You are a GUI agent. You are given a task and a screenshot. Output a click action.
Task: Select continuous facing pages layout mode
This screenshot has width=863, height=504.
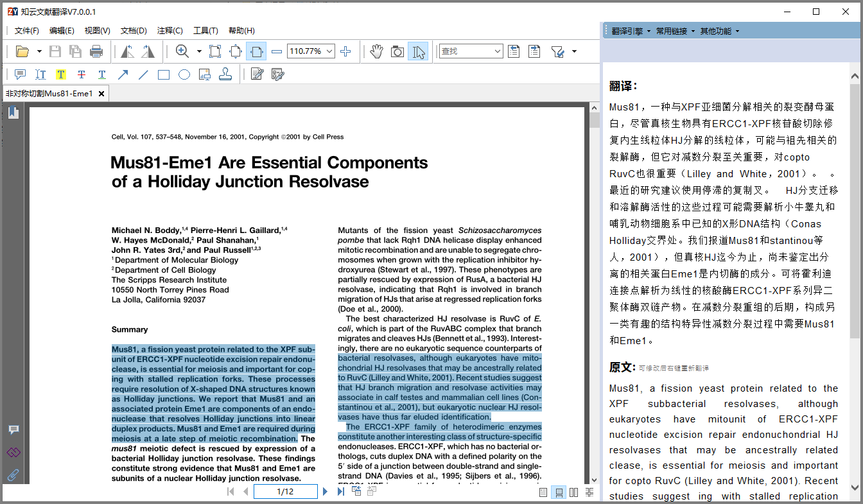(589, 492)
